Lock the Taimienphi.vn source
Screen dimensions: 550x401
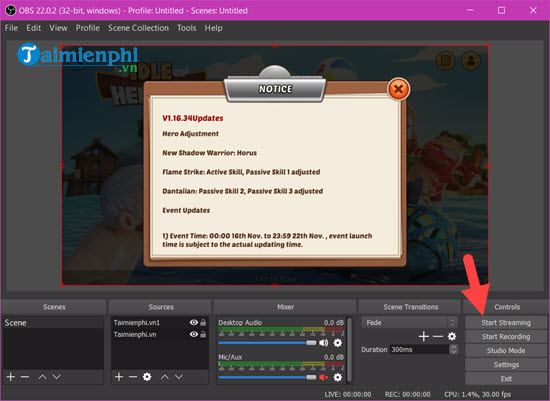click(x=203, y=334)
